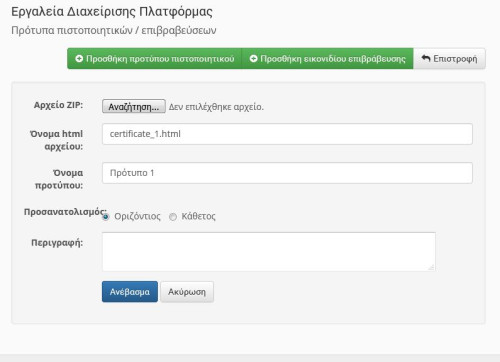
Task: Click the Περιγραφή field label
Action: [x=57, y=243]
